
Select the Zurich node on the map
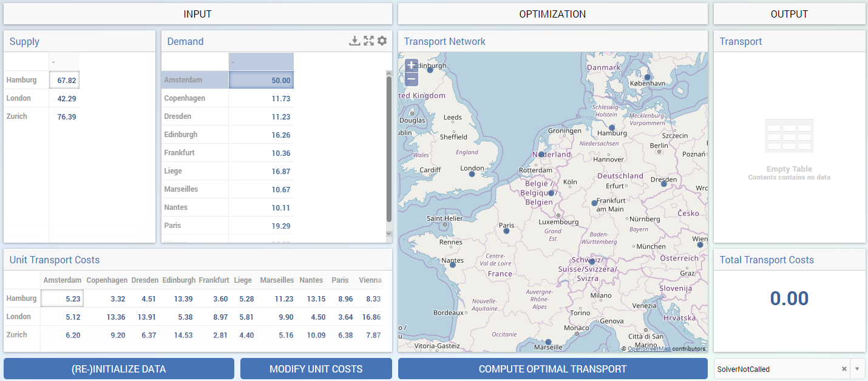pos(592,261)
